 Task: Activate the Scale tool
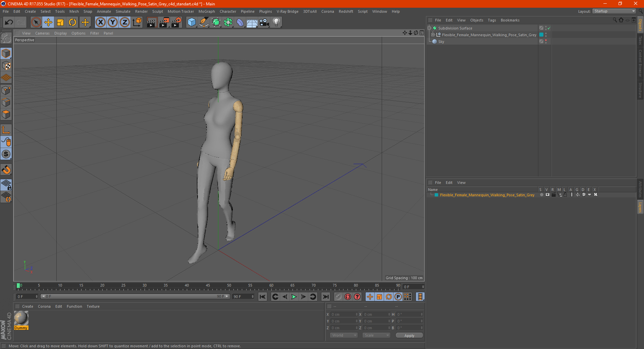(x=60, y=22)
